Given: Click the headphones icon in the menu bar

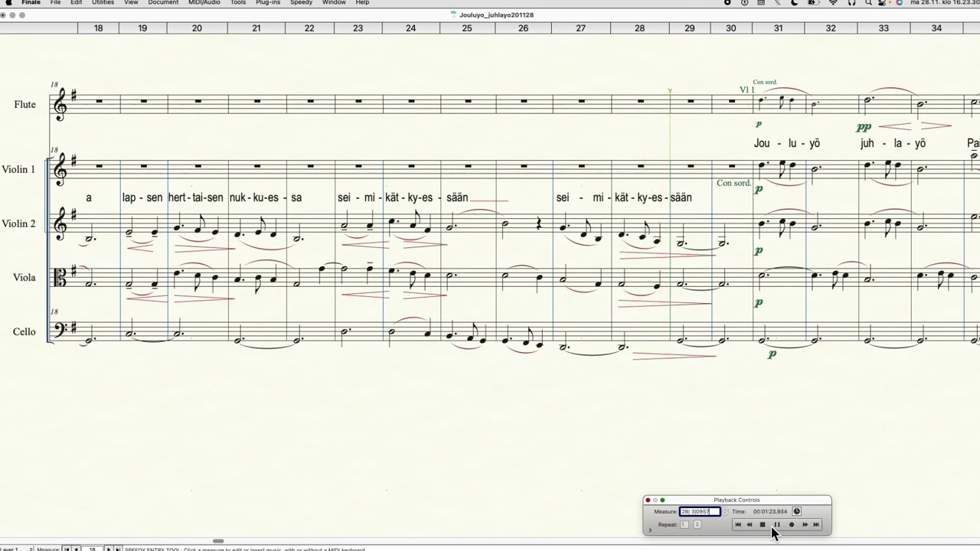Looking at the screenshot, I should (851, 3).
